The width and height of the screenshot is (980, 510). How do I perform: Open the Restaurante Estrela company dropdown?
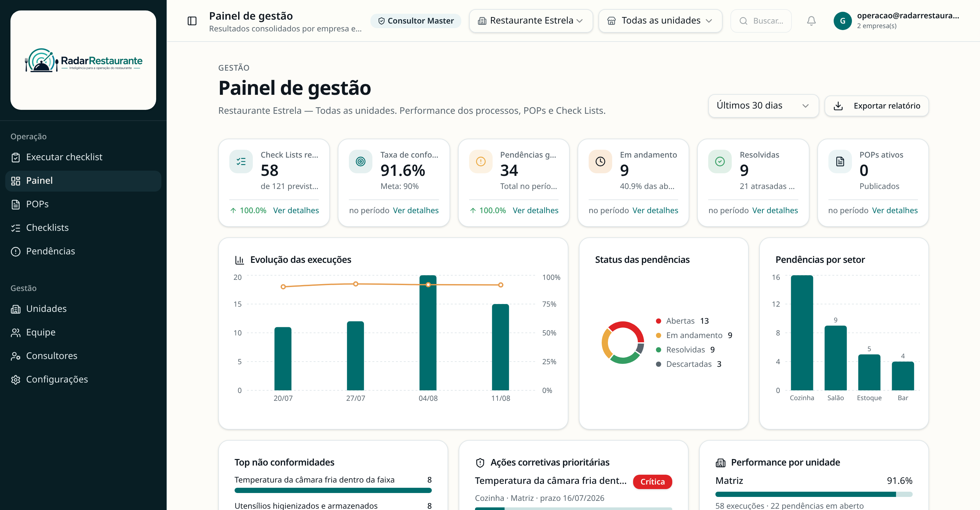click(531, 21)
